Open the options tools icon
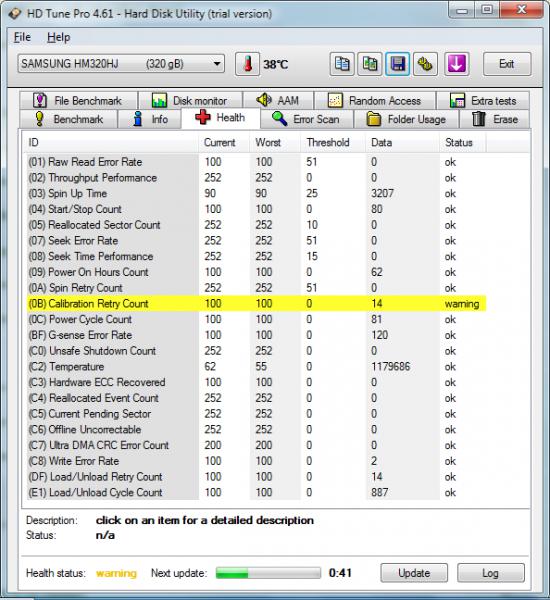This screenshot has width=550, height=600. coord(425,64)
